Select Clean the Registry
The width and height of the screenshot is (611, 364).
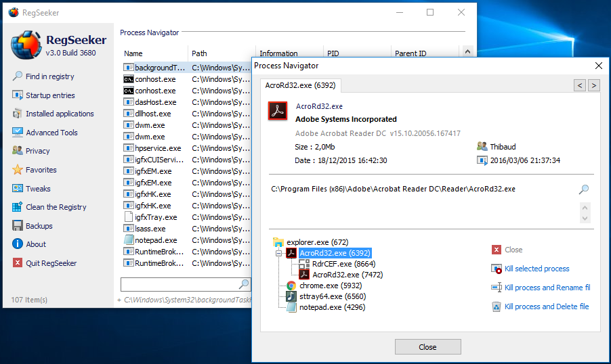click(x=49, y=207)
